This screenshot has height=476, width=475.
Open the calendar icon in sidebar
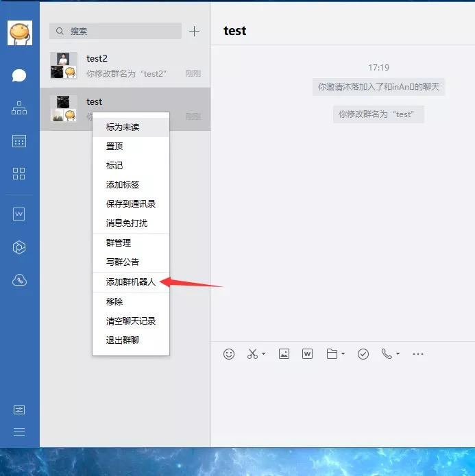tap(19, 141)
